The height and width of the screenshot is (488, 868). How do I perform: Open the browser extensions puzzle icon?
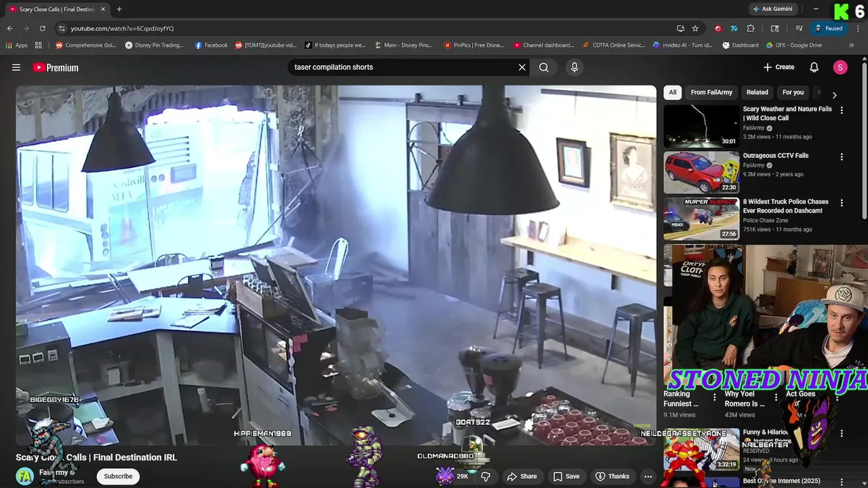point(751,28)
